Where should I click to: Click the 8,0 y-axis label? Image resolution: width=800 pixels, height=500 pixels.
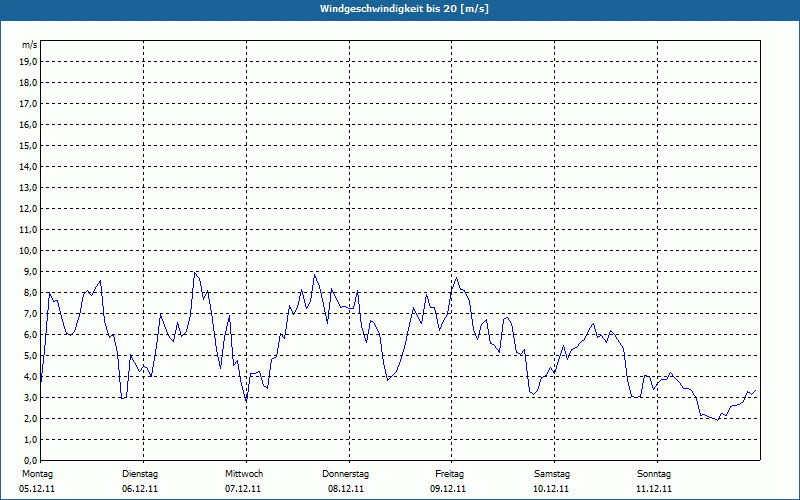(x=30, y=292)
